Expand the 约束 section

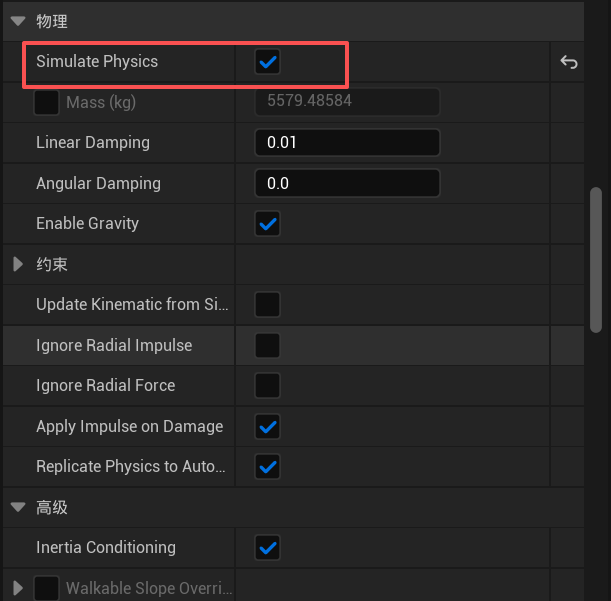(x=18, y=264)
